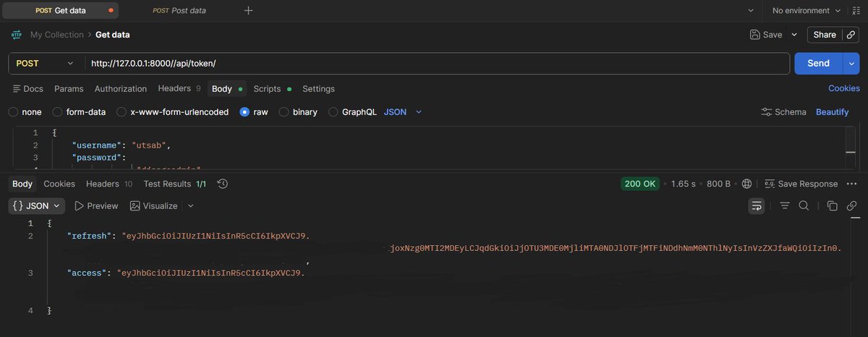Open the Save options dropdown arrow

pyautogui.click(x=794, y=34)
